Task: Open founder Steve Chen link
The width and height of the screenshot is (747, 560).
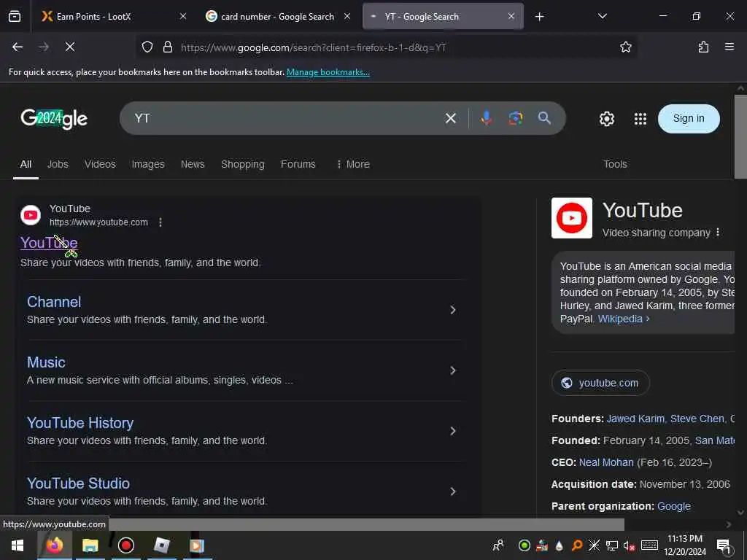Action: tap(697, 419)
